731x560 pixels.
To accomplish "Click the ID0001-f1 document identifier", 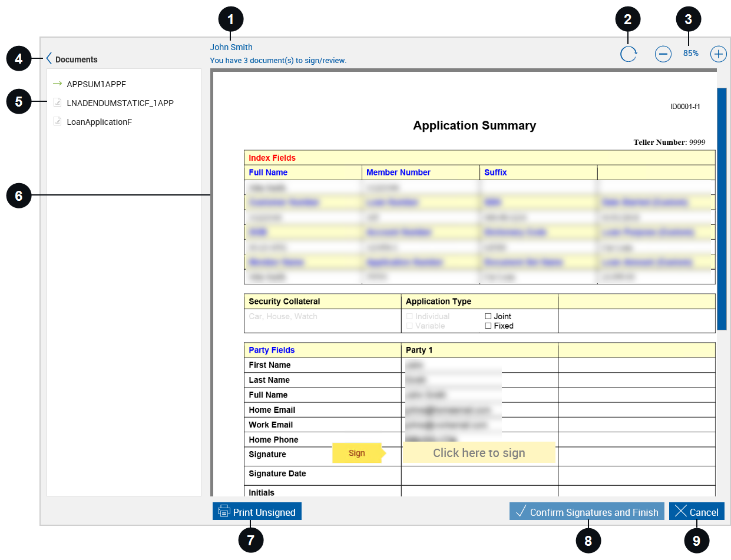I will tap(685, 107).
